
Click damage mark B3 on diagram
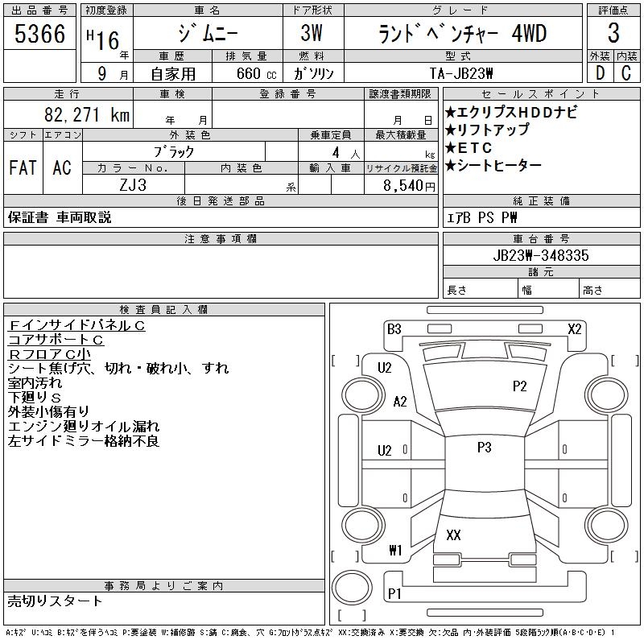coord(394,329)
